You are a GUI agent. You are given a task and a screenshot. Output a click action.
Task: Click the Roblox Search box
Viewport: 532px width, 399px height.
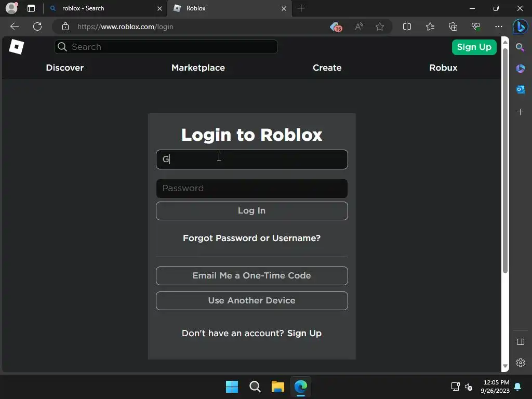tap(166, 47)
